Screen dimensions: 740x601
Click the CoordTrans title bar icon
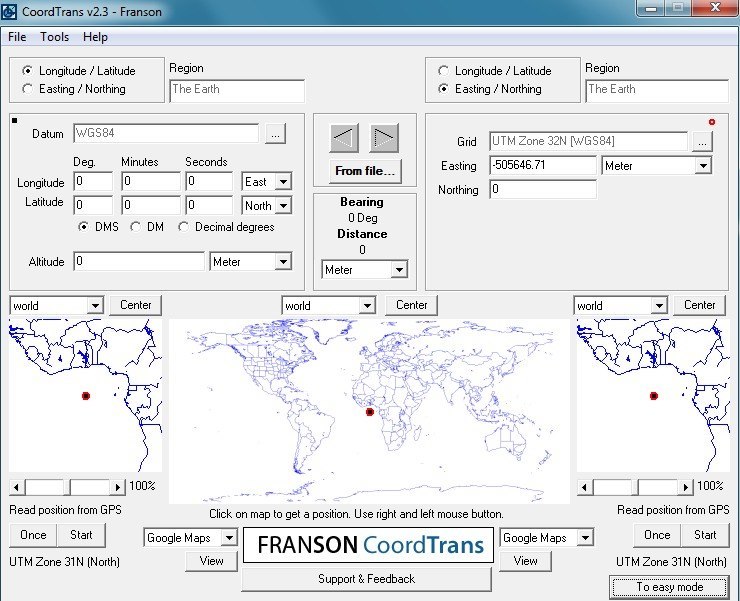pyautogui.click(x=12, y=11)
